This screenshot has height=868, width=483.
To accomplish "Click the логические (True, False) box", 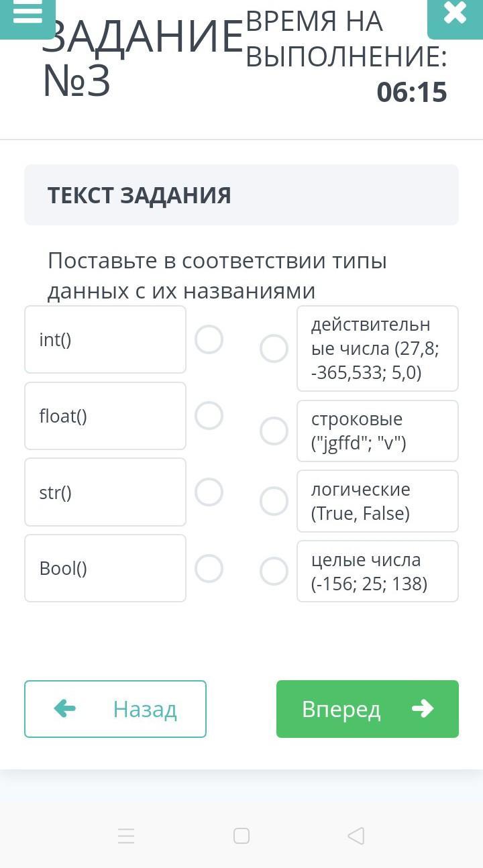I will (x=378, y=501).
